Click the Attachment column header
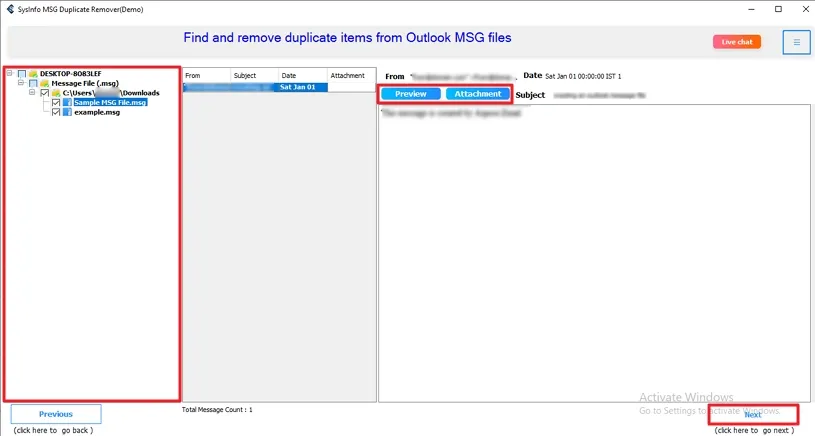815x436 pixels. click(351, 75)
